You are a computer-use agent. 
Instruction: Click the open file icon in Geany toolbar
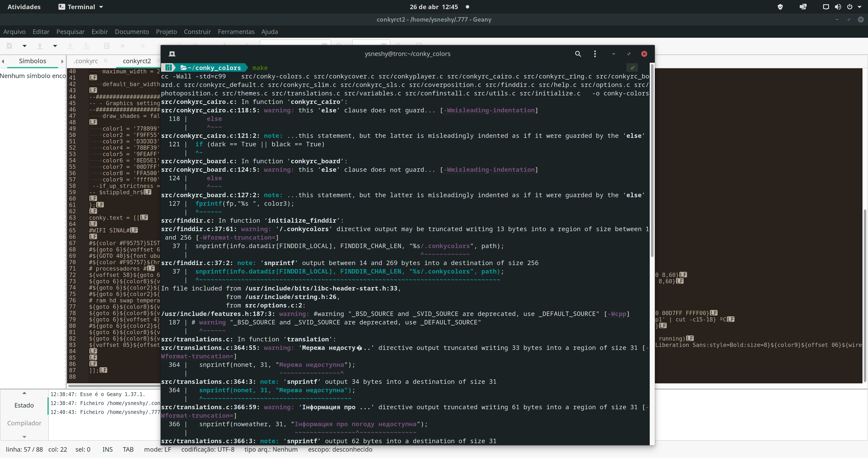pyautogui.click(x=40, y=46)
